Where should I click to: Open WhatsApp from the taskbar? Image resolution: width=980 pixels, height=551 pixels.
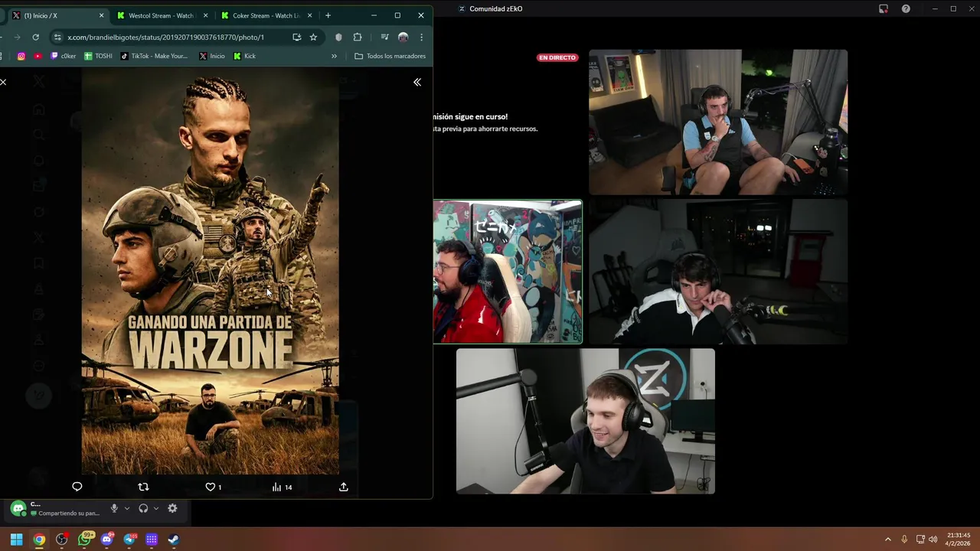click(x=85, y=540)
